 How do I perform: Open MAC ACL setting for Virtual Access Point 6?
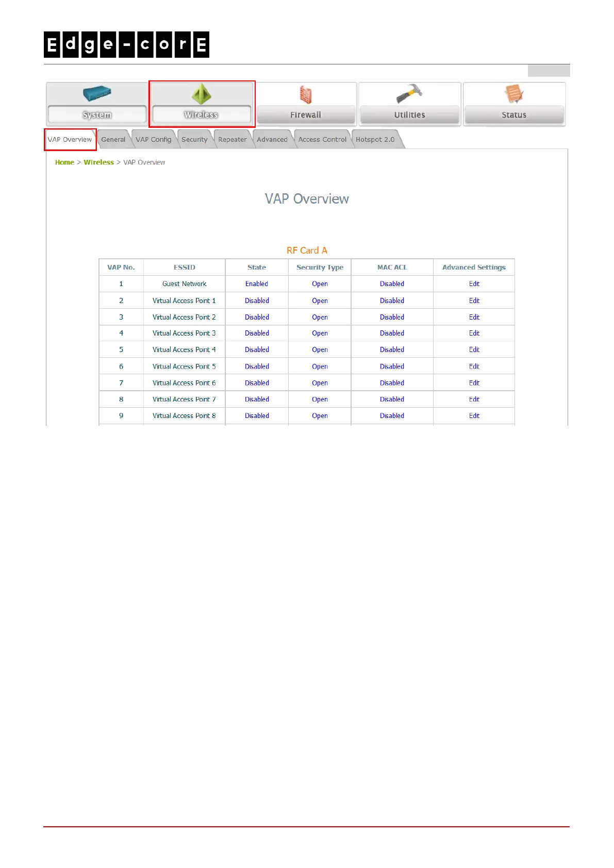[392, 383]
